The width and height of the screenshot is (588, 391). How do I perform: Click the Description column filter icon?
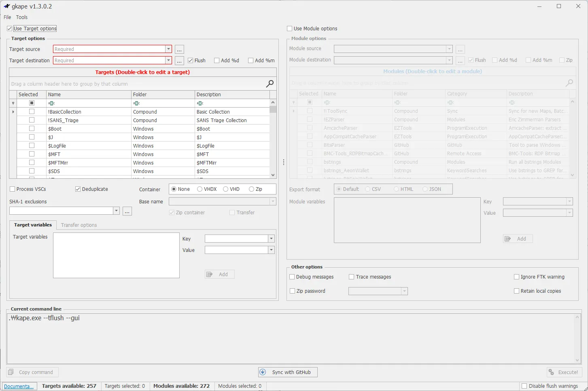200,103
